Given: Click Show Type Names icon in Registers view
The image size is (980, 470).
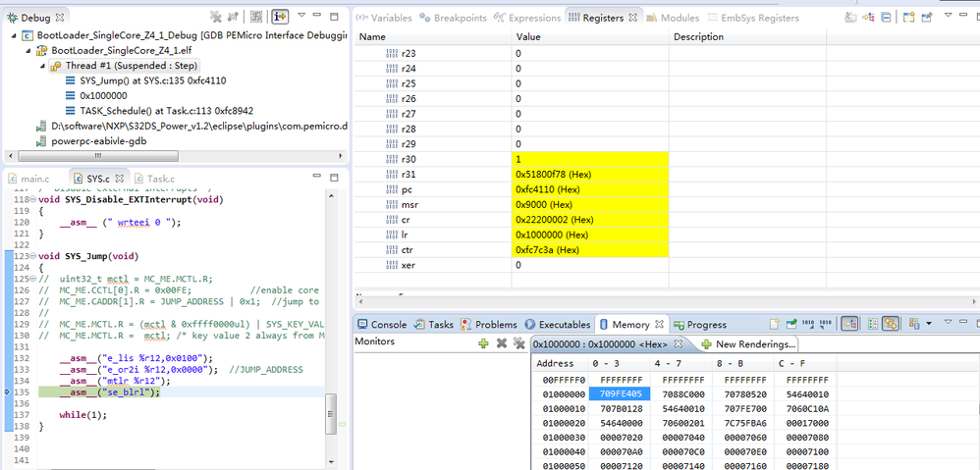Looking at the screenshot, I should coord(850,18).
